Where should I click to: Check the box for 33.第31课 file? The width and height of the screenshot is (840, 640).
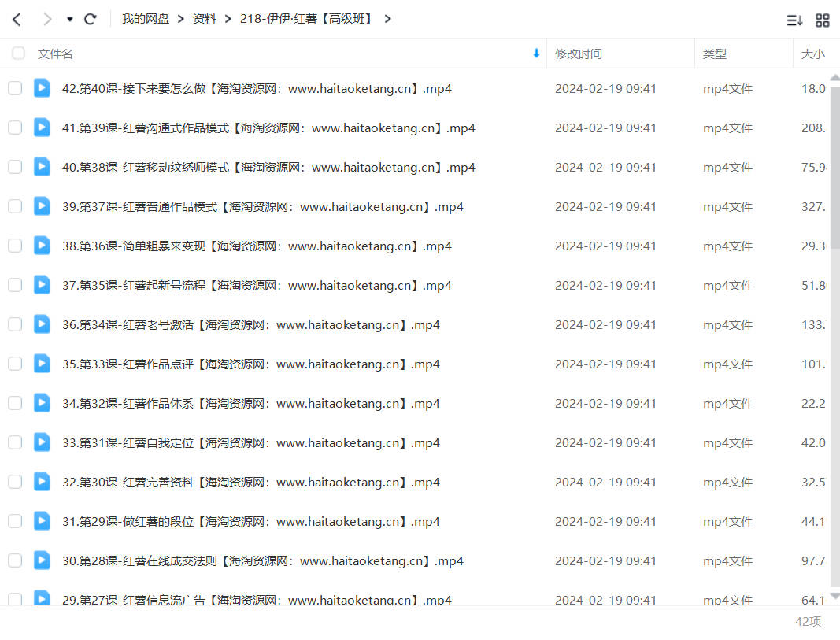pos(15,442)
